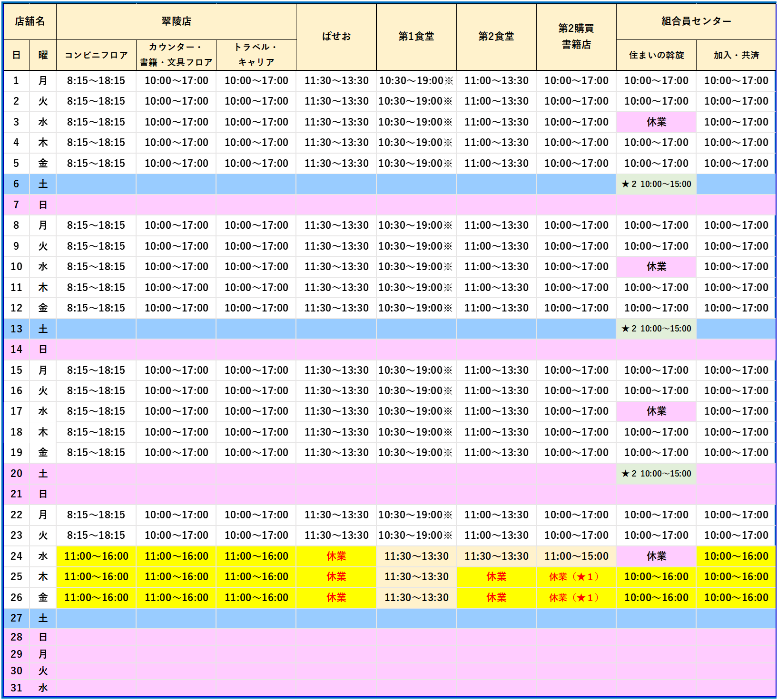Click the 第2食堂 column header
Viewport: 777px width, 700px height.
[496, 37]
